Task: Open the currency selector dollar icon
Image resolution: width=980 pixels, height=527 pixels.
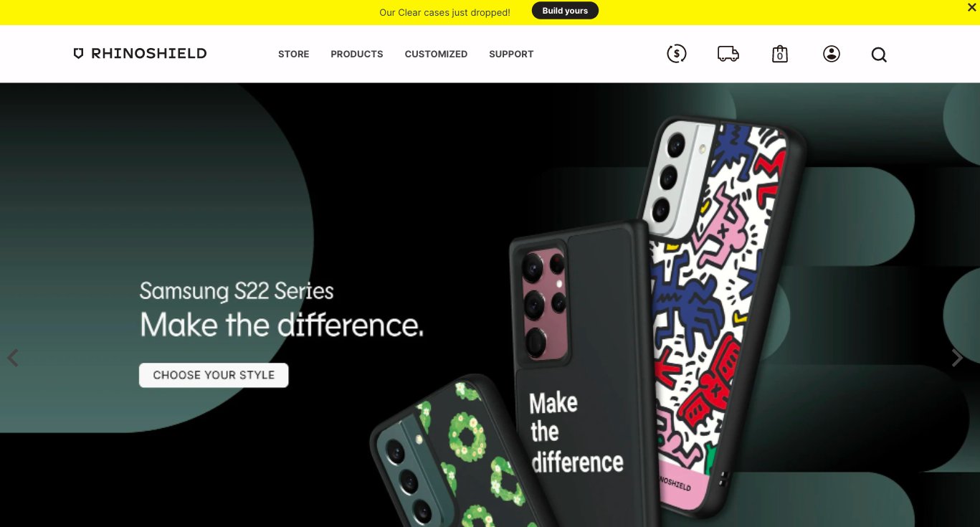Action: (676, 54)
